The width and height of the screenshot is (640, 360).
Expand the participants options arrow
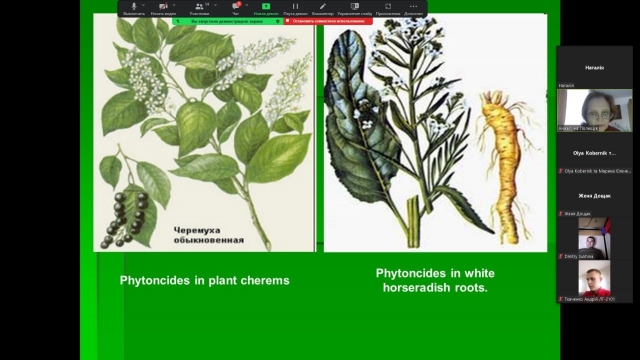(x=216, y=5)
